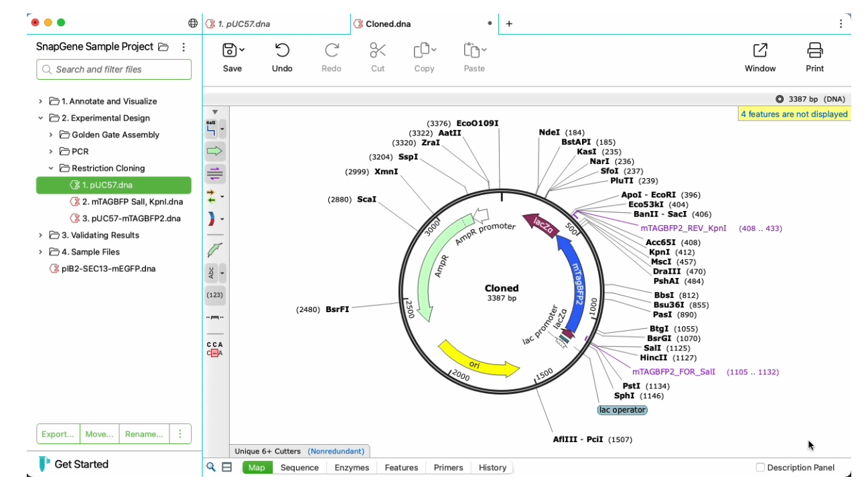The width and height of the screenshot is (868, 495).
Task: Click the magnifier search icon at bottom
Action: coord(211,468)
